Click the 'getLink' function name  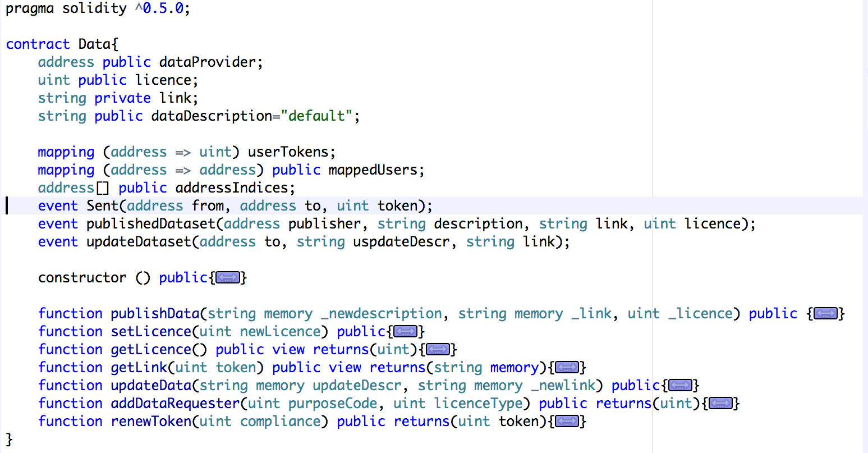139,368
